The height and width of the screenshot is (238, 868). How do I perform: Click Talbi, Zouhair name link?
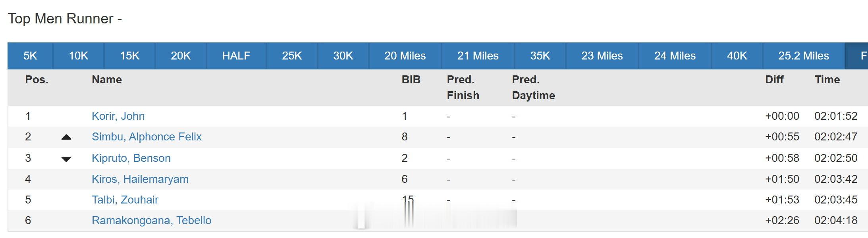125,200
